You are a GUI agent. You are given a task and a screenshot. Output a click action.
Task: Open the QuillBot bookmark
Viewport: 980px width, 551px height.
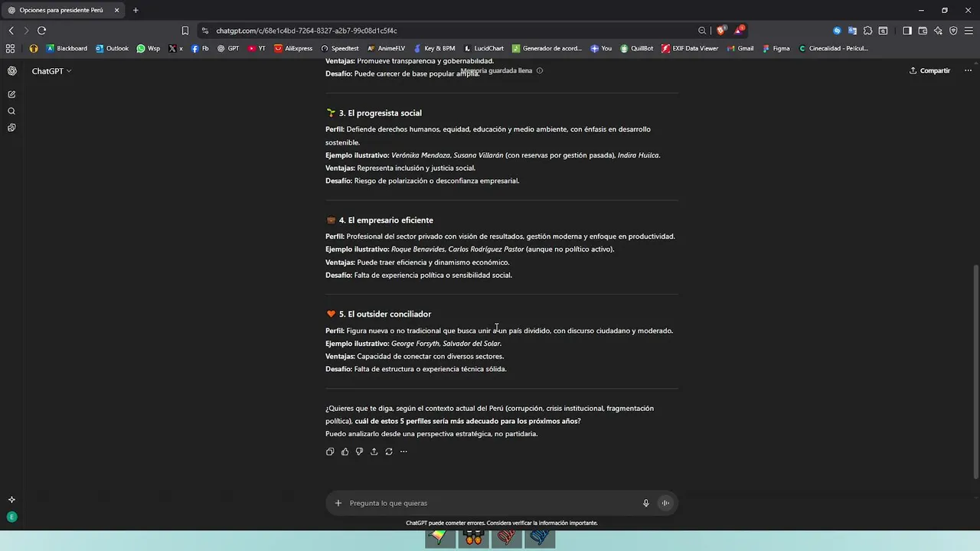click(x=637, y=48)
